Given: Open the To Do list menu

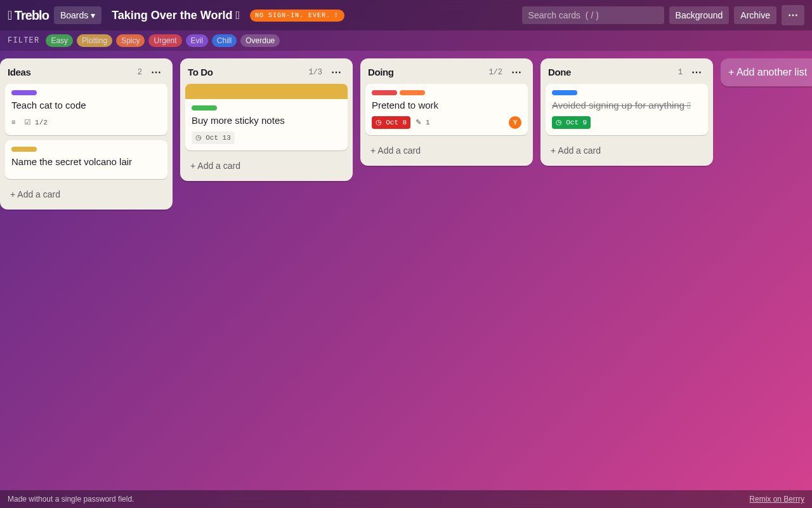Looking at the screenshot, I should point(336,72).
